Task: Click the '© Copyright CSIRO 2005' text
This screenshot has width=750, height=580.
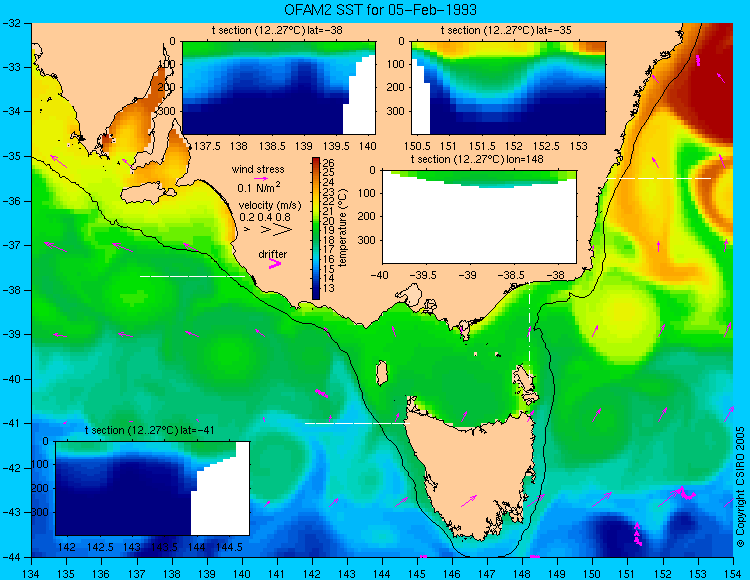Action: pyautogui.click(x=740, y=487)
